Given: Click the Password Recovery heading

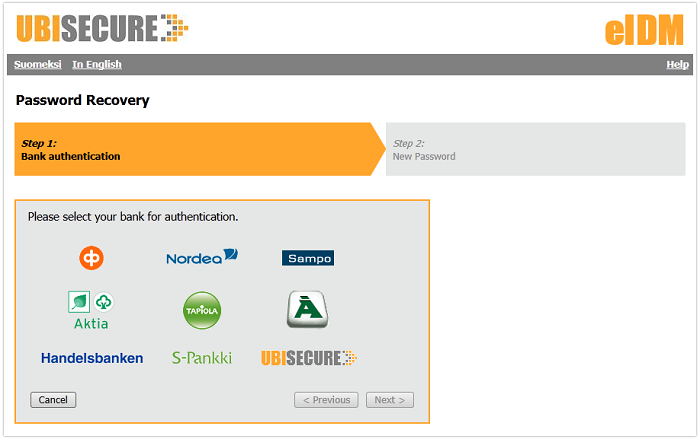Looking at the screenshot, I should tap(83, 100).
